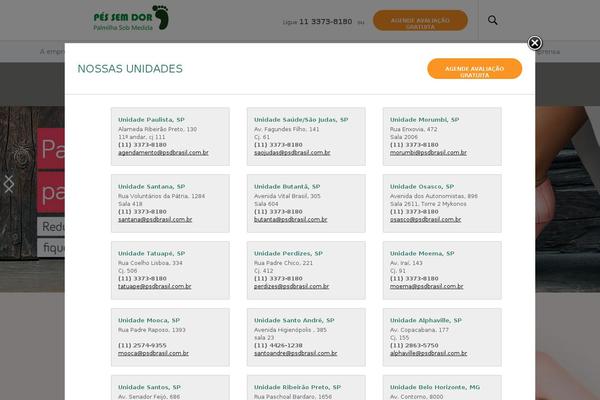600x400 pixels.
Task: Close the Nossas Unidades popup
Action: coord(535,43)
